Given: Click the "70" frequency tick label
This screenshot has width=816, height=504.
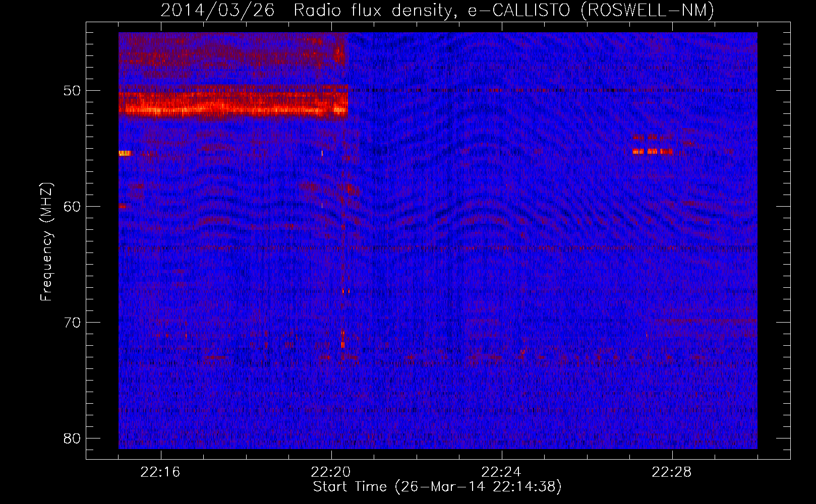Looking at the screenshot, I should (72, 323).
